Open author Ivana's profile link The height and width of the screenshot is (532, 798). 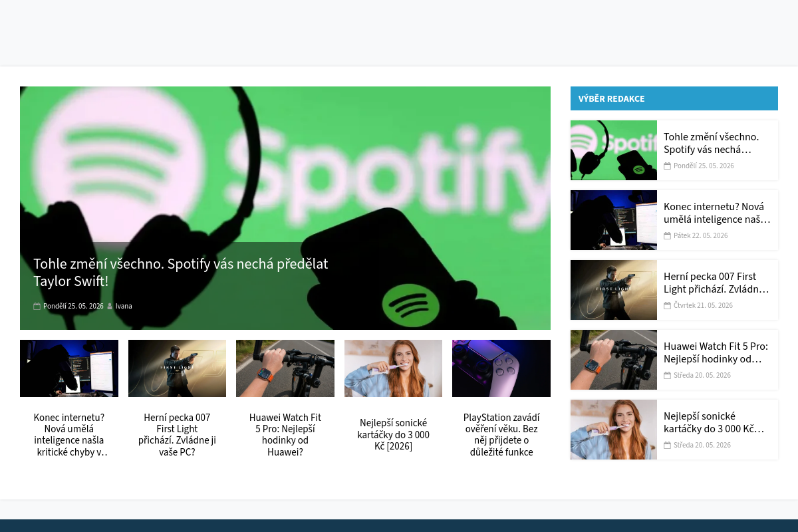124,307
